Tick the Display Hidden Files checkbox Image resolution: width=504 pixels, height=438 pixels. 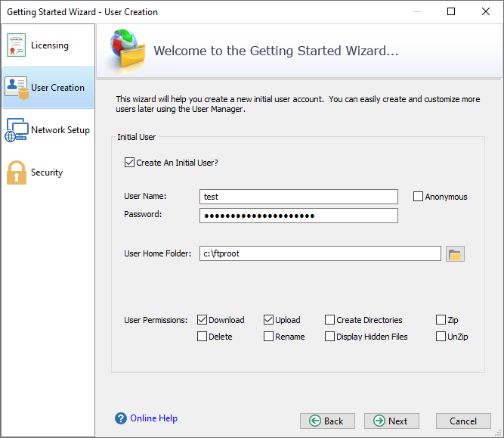click(x=329, y=337)
